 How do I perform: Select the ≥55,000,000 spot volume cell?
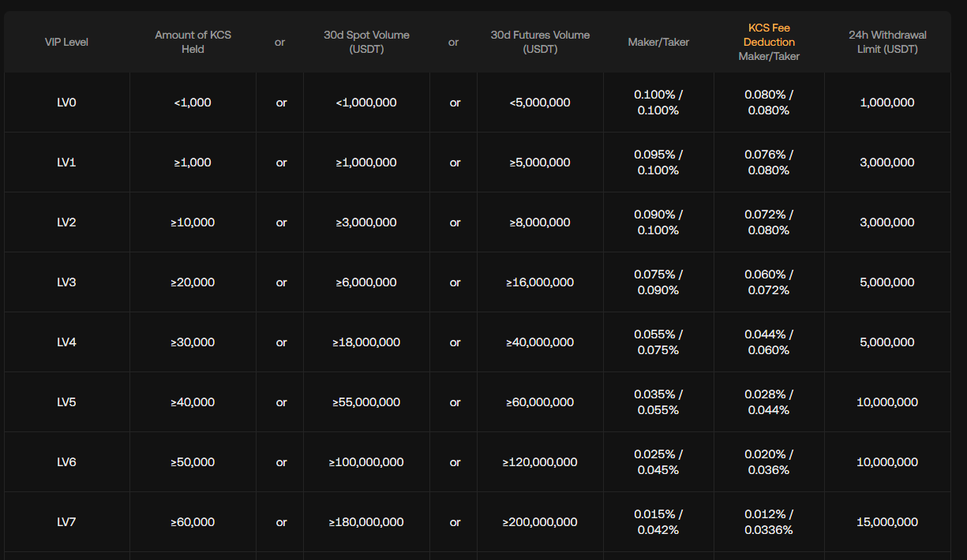(x=366, y=402)
